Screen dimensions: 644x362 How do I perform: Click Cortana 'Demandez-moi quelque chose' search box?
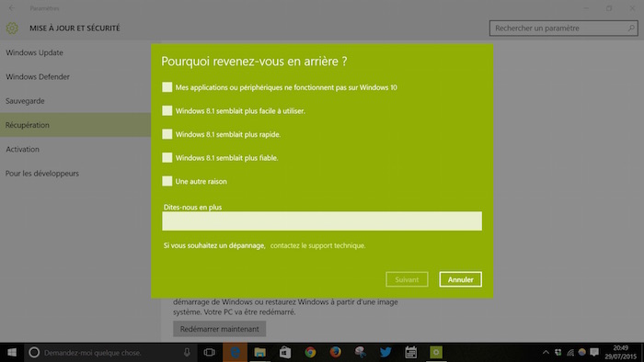pos(110,353)
